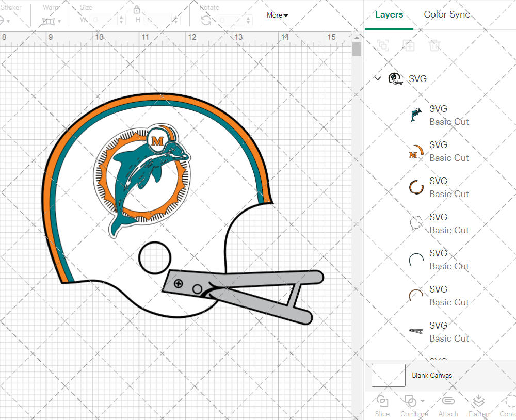The width and height of the screenshot is (516, 420).
Task: Click the Group layers icon
Action: 383,45
